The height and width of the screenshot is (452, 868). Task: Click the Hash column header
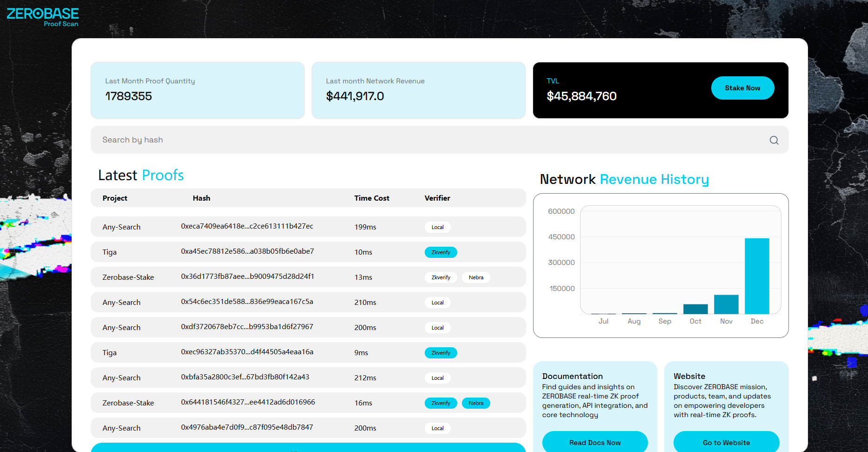click(201, 198)
